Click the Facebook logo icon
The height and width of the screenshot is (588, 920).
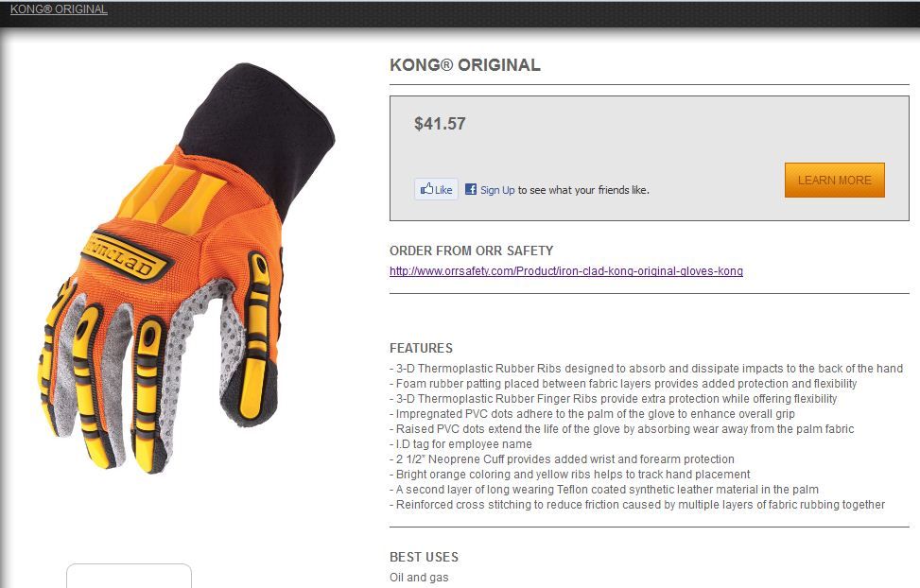471,189
